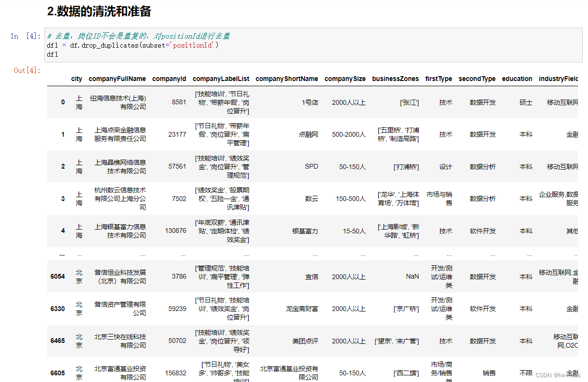Screen dimensions: 588x382
Task: Click company ID cell 3786
Action: [x=179, y=277]
